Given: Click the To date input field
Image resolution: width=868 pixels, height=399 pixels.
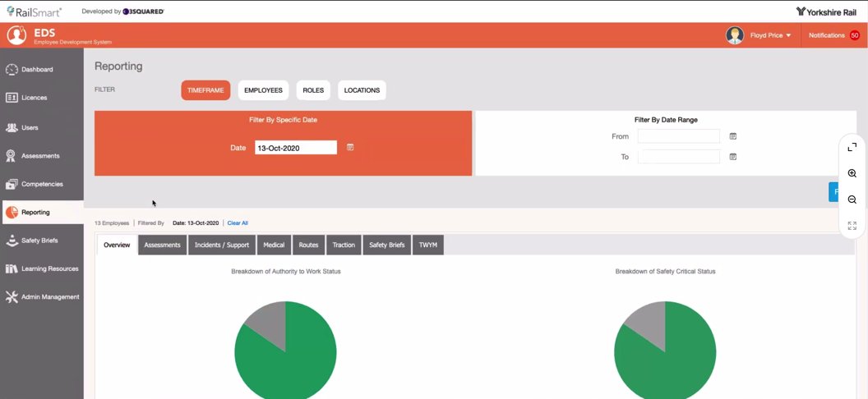Looking at the screenshot, I should [679, 157].
